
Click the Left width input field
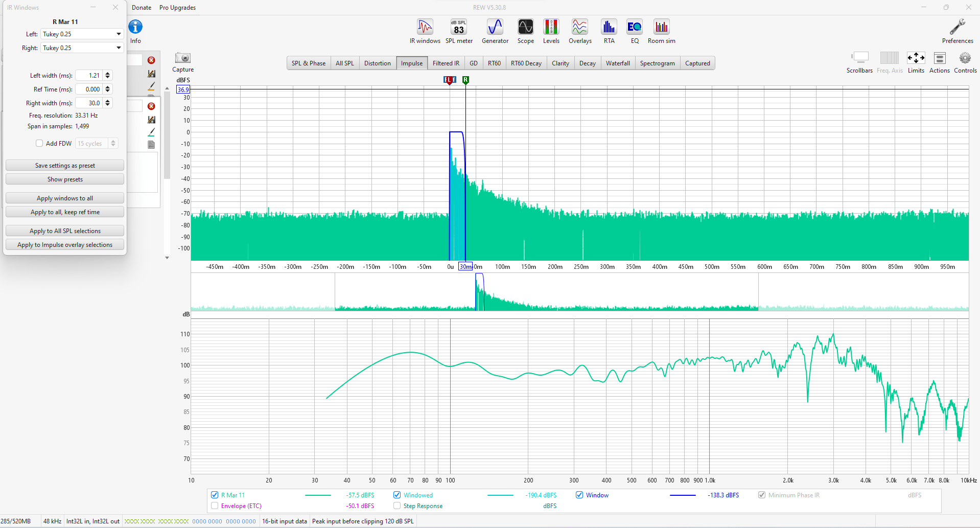click(89, 76)
